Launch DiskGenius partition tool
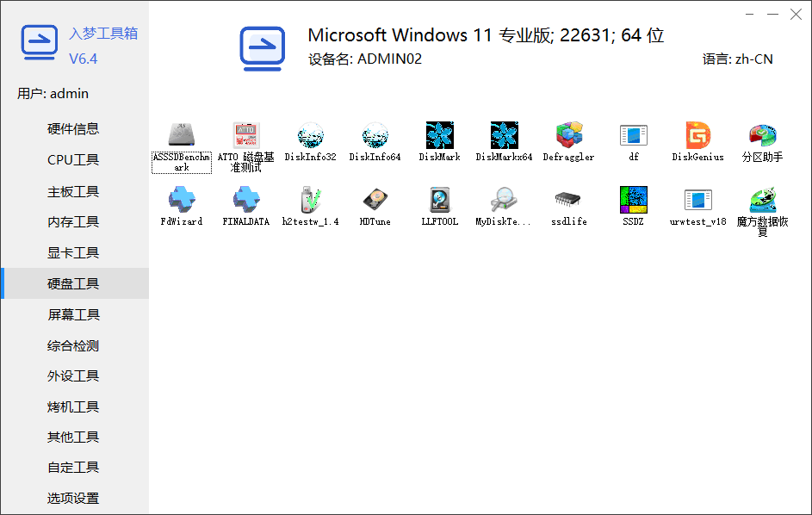This screenshot has height=515, width=812. (697, 142)
